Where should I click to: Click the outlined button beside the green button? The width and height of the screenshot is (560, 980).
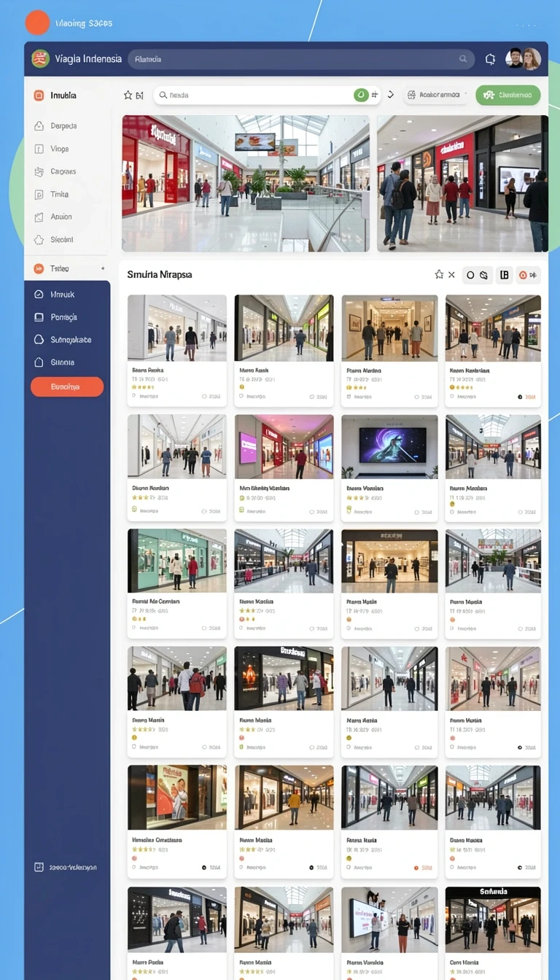435,95
